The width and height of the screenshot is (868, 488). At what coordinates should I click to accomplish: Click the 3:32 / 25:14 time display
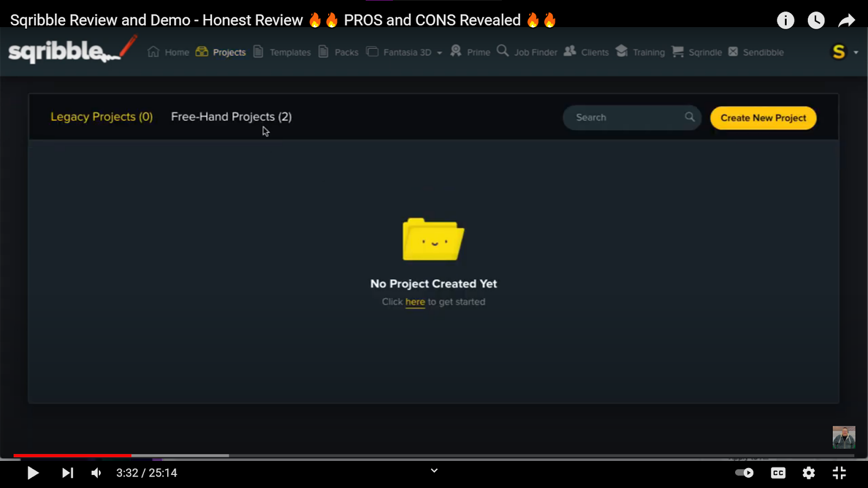[x=146, y=473]
